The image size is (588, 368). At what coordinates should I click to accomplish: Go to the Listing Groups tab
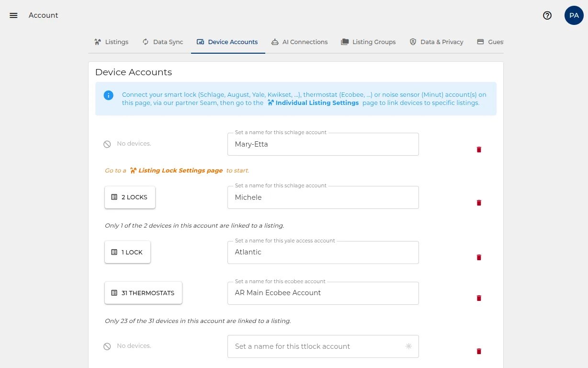tap(368, 42)
